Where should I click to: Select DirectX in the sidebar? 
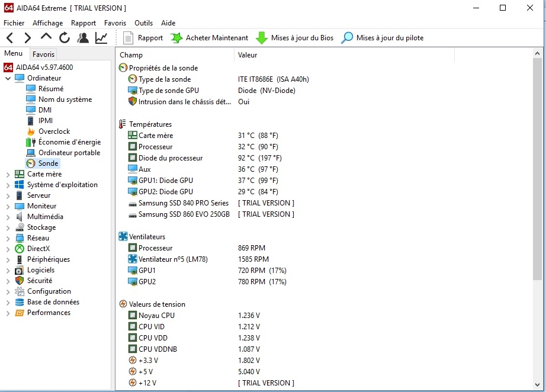[x=38, y=249]
